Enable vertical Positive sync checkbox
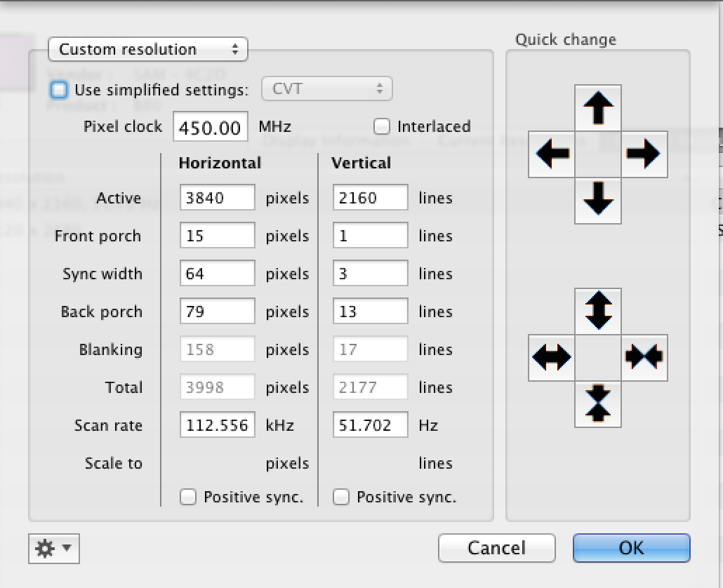 [x=341, y=497]
